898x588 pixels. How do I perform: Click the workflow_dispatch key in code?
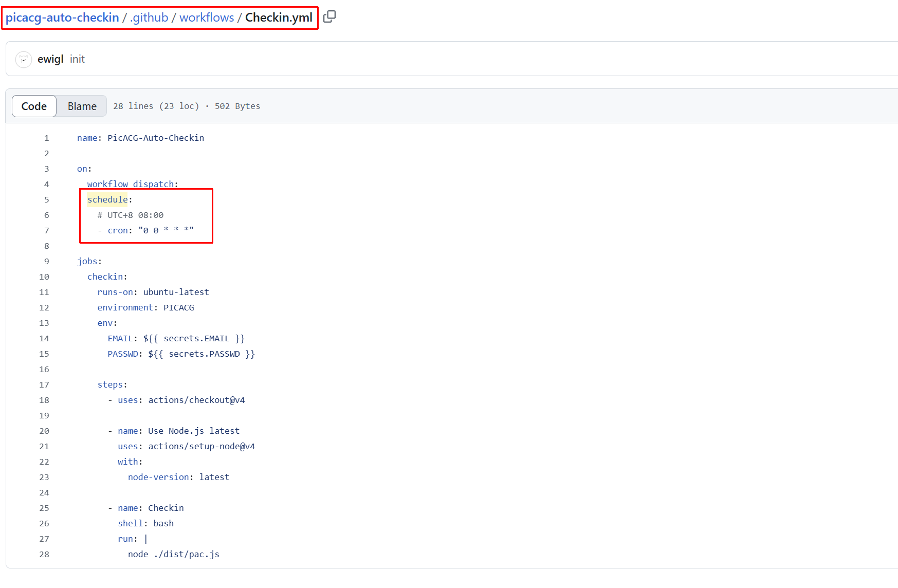(x=131, y=184)
